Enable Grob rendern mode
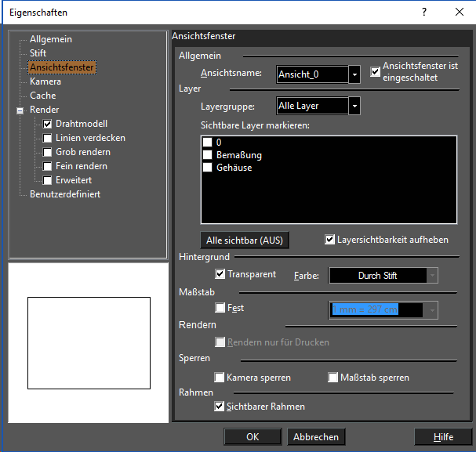 pos(47,152)
